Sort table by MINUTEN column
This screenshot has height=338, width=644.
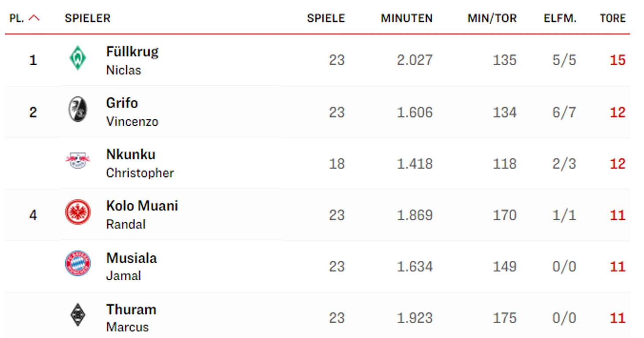(x=406, y=19)
